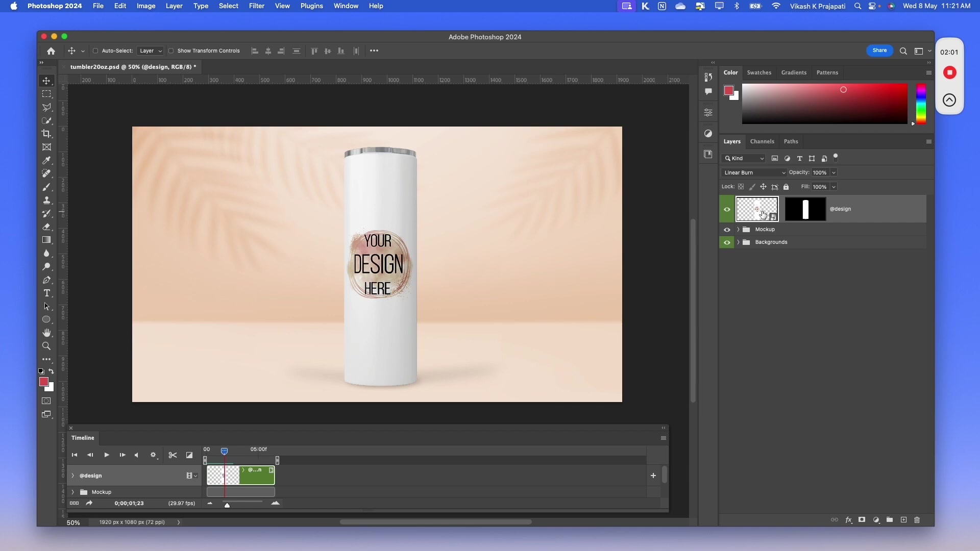Open the Add layer style fx menu

tap(849, 520)
